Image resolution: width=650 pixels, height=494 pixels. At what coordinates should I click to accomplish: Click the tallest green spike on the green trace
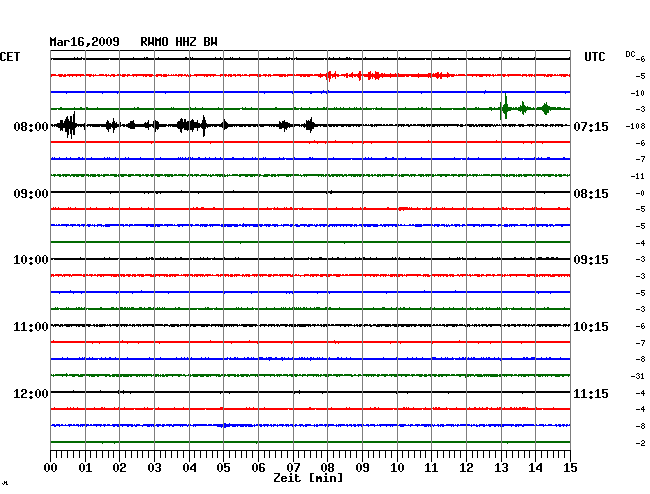point(505,107)
